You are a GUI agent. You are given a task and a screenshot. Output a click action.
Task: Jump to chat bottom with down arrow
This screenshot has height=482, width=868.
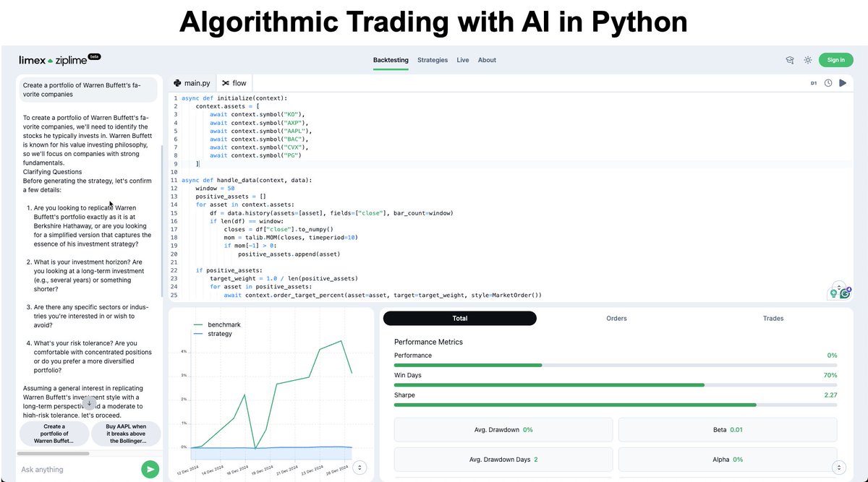89,403
